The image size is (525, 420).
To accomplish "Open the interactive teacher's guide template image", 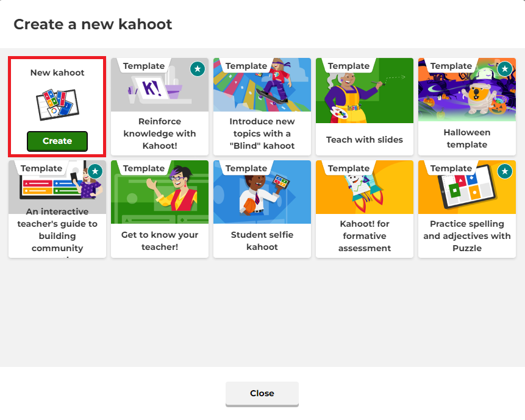I will pyautogui.click(x=57, y=187).
